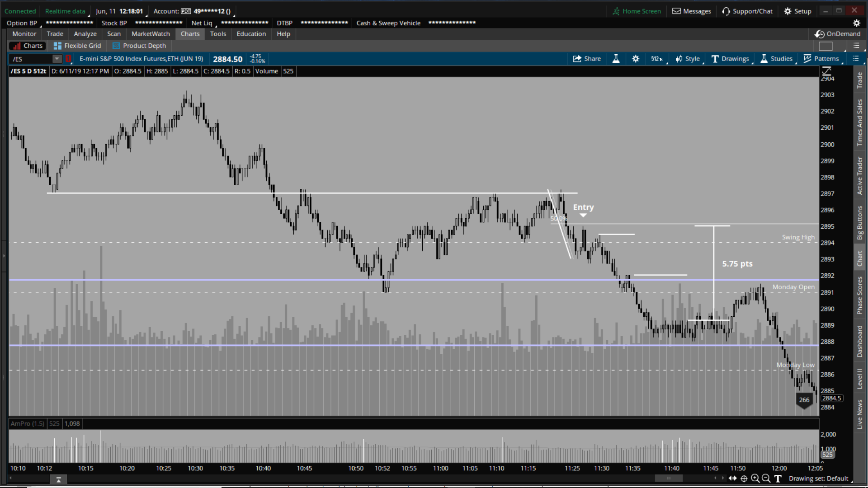Viewport: 868px width, 488px height.
Task: Click the Realtime data status indicator
Action: (x=65, y=11)
